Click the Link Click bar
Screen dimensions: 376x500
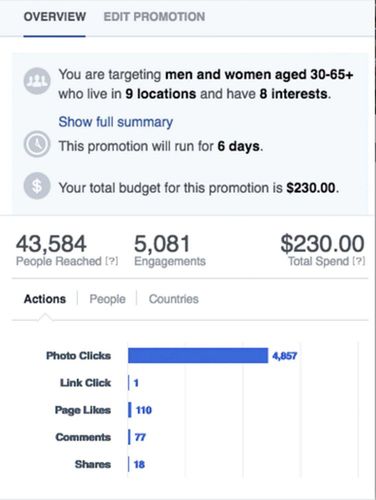129,383
